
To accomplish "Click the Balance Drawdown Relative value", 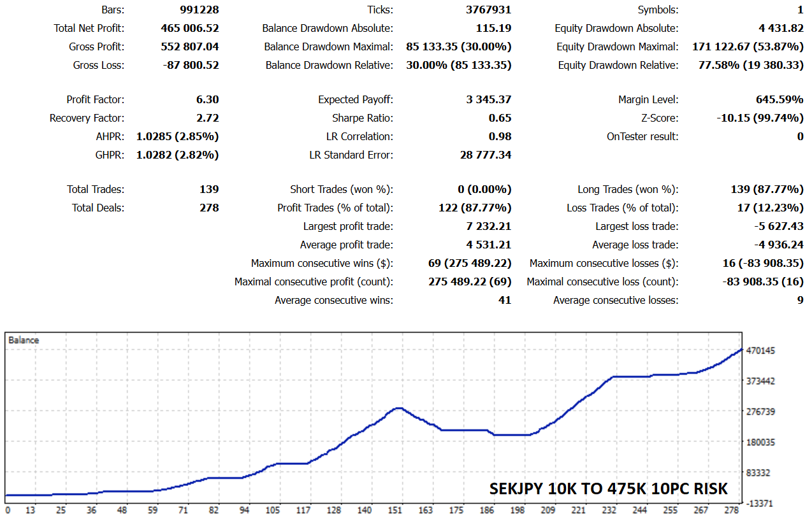I will coord(459,66).
